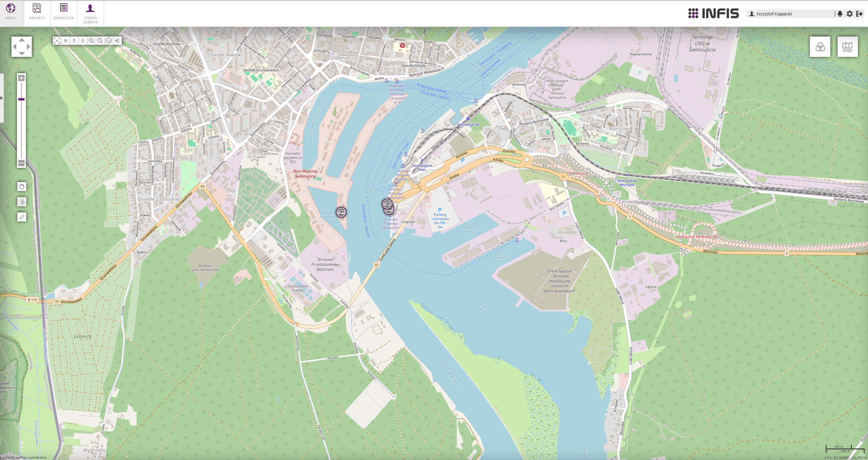Click the INFIS logo
Viewport: 868px width, 460px height.
tap(713, 13)
